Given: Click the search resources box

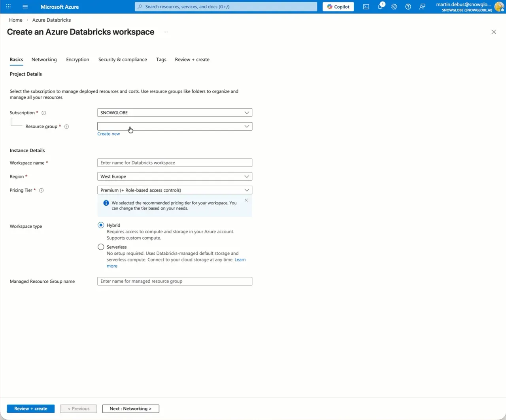Looking at the screenshot, I should pyautogui.click(x=226, y=7).
